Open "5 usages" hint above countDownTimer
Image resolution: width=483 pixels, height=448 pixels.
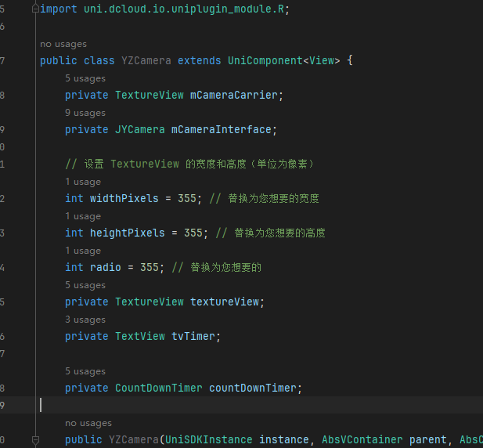coord(85,371)
